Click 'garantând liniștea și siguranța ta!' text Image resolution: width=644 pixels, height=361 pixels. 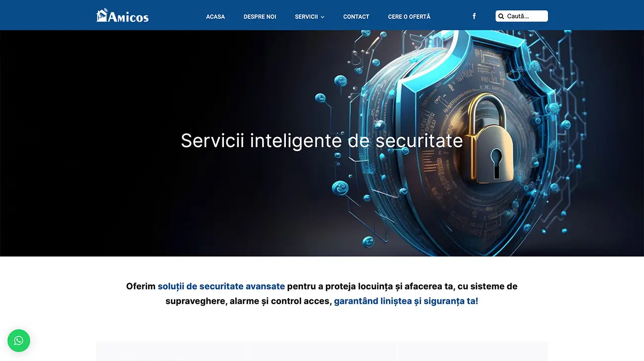[406, 301]
